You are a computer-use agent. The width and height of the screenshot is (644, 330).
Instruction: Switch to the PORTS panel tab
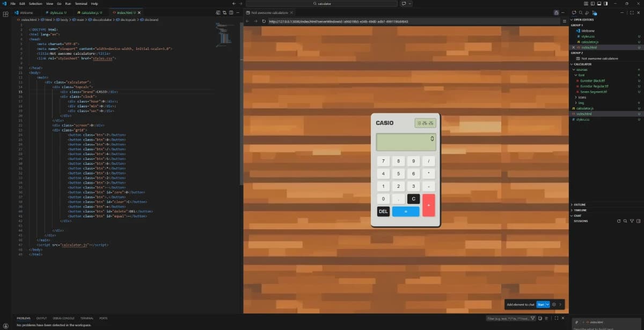(x=103, y=318)
